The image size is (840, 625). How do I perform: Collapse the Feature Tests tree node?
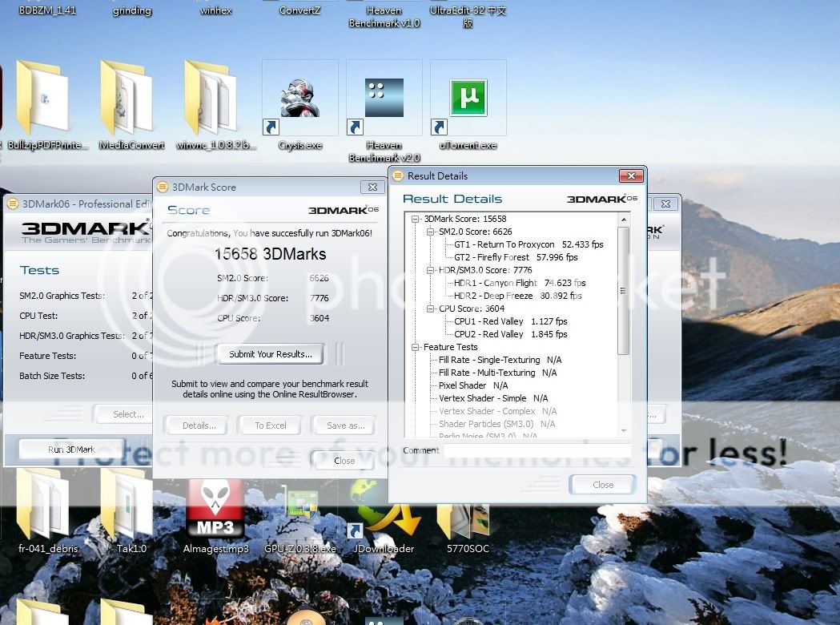pyautogui.click(x=415, y=347)
